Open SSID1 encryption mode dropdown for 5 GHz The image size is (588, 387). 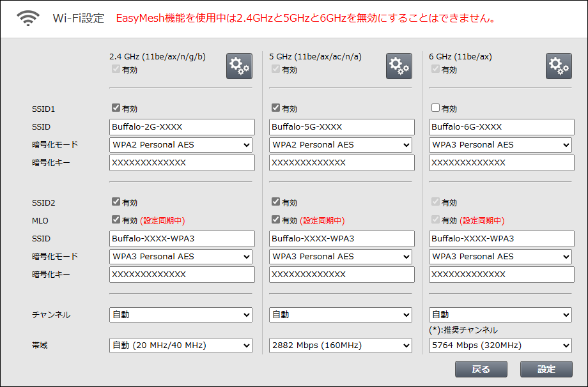coord(341,145)
